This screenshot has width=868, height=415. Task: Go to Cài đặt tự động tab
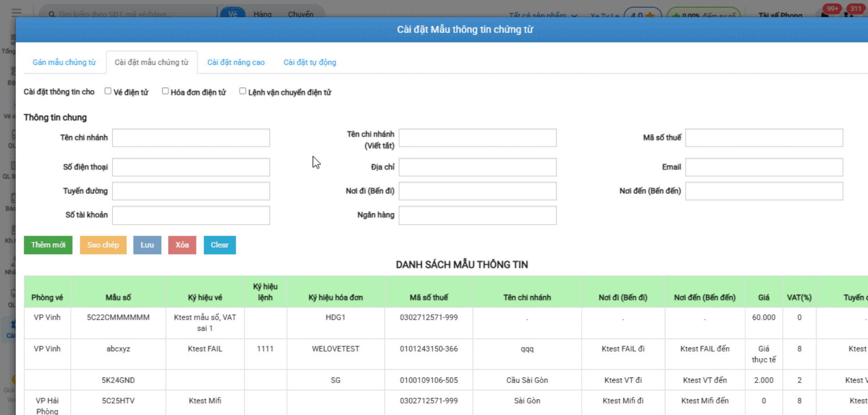(x=310, y=62)
